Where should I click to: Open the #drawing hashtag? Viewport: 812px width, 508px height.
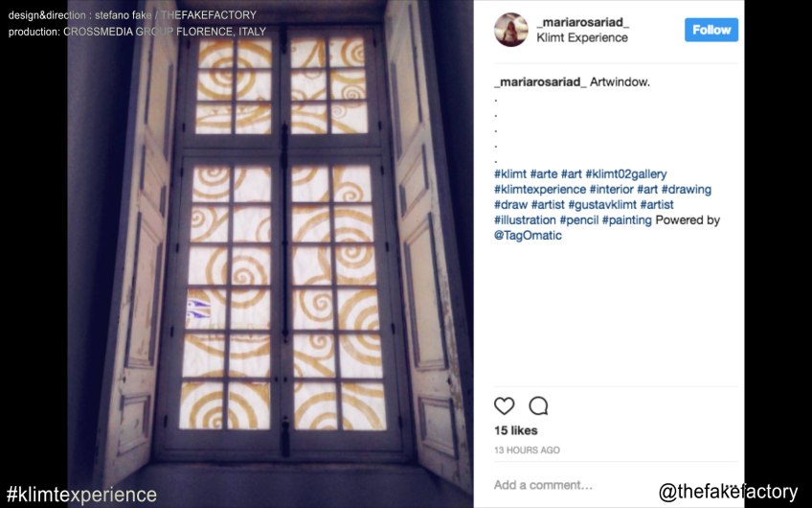pos(687,190)
